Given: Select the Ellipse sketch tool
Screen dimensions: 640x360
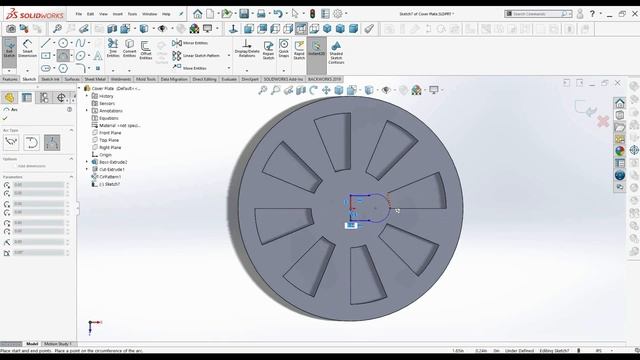Looking at the screenshot, I should [80, 56].
